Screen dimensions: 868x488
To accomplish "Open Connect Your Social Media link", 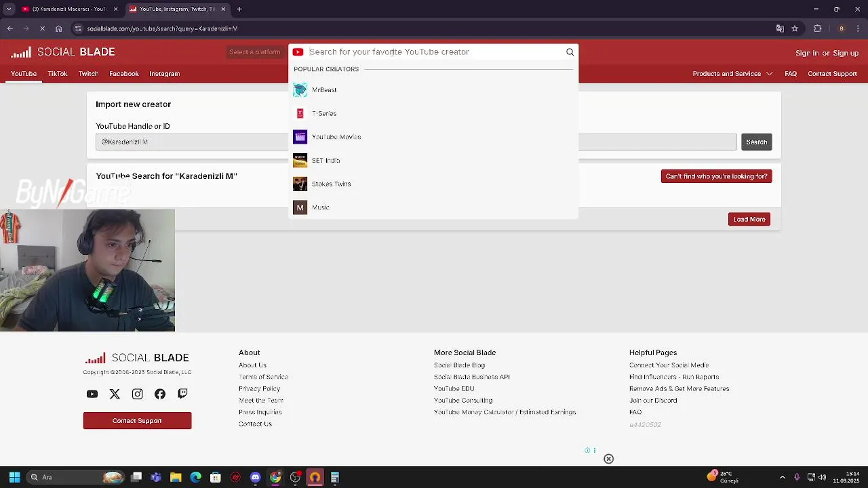I will tap(669, 365).
